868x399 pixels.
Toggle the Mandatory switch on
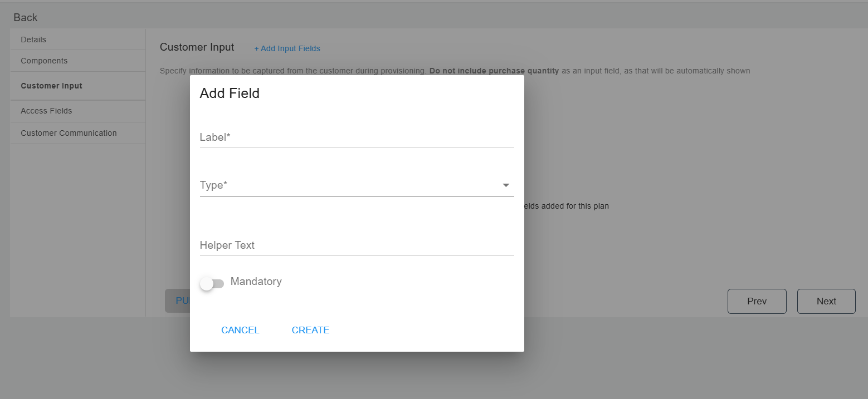coord(212,284)
